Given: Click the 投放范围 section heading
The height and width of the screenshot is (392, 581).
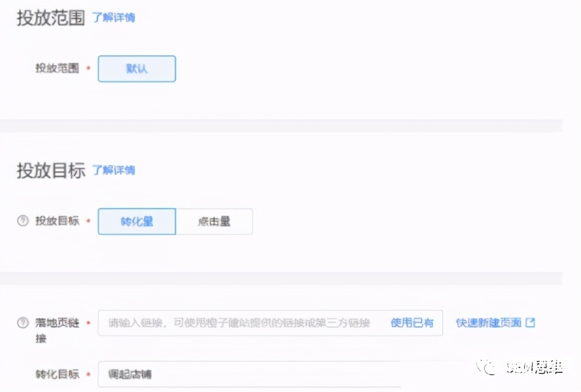Looking at the screenshot, I should point(51,18).
